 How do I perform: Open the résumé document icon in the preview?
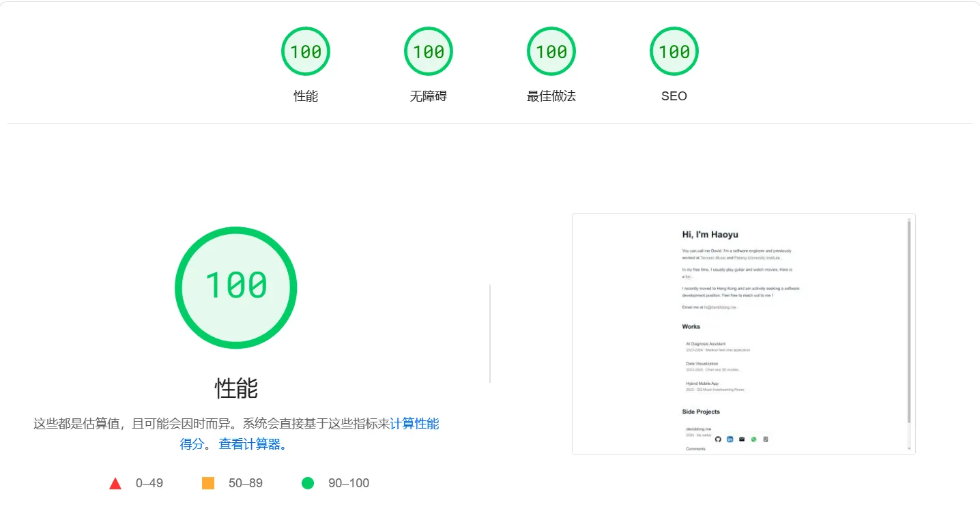click(x=766, y=439)
